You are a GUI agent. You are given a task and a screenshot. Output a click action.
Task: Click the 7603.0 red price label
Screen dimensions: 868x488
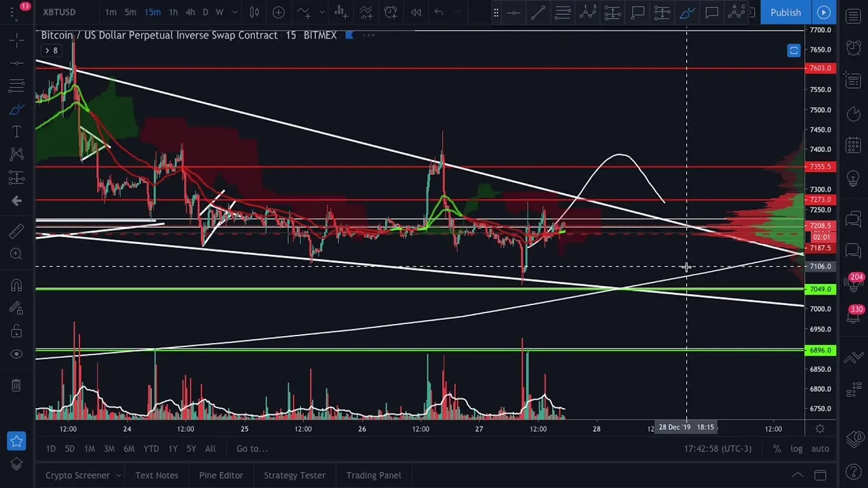pyautogui.click(x=821, y=68)
